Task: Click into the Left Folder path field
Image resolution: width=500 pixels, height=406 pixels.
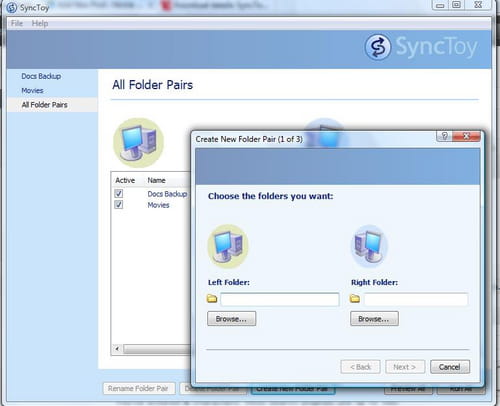Action: pyautogui.click(x=280, y=299)
